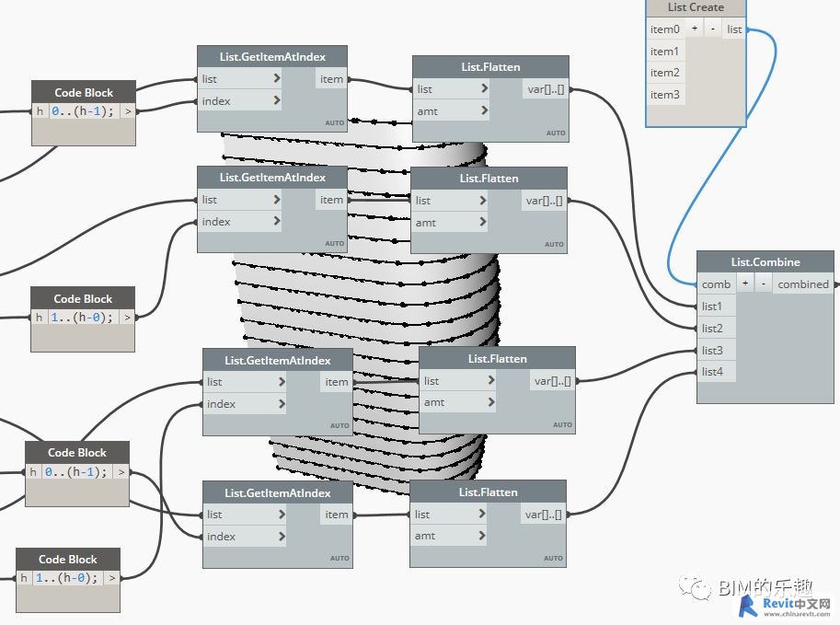
Task: Remove an input with List.Combine minus button
Action: pos(763,284)
